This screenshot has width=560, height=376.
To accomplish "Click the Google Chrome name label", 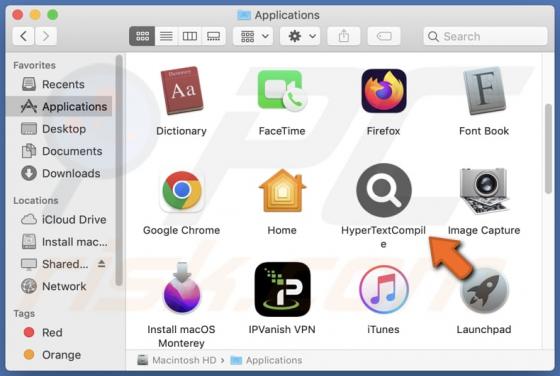I will (x=181, y=230).
